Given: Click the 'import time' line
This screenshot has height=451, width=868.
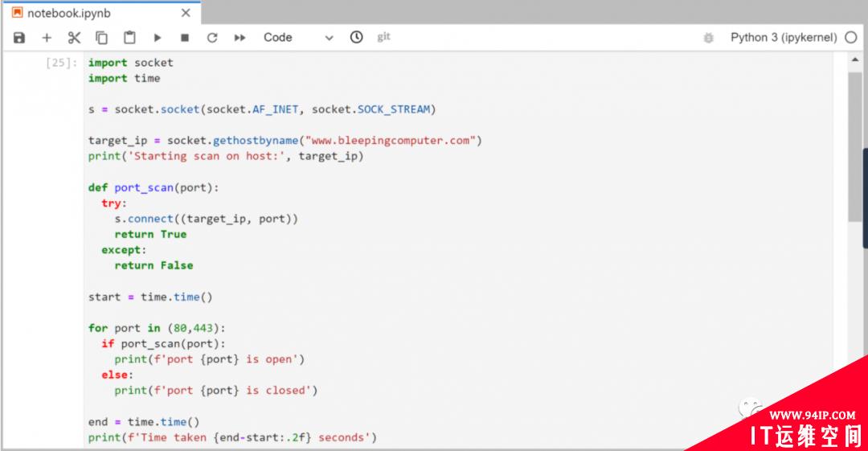Looking at the screenshot, I should click(124, 78).
